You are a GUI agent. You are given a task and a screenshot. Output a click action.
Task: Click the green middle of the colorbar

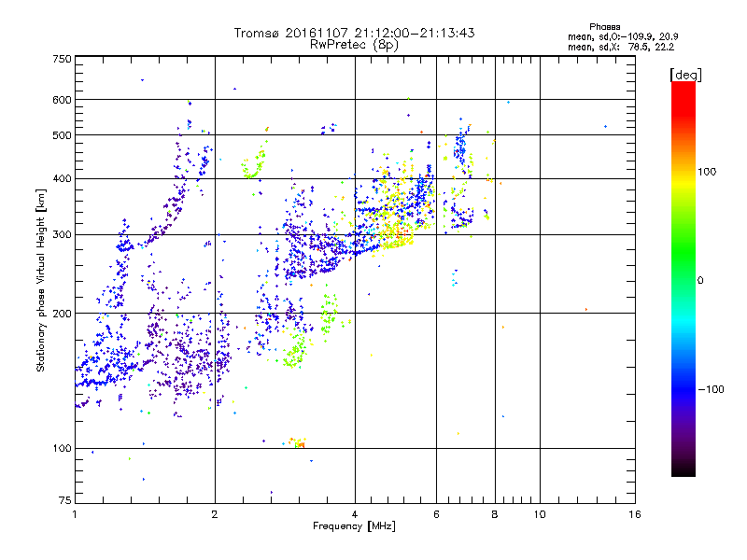coord(684,259)
